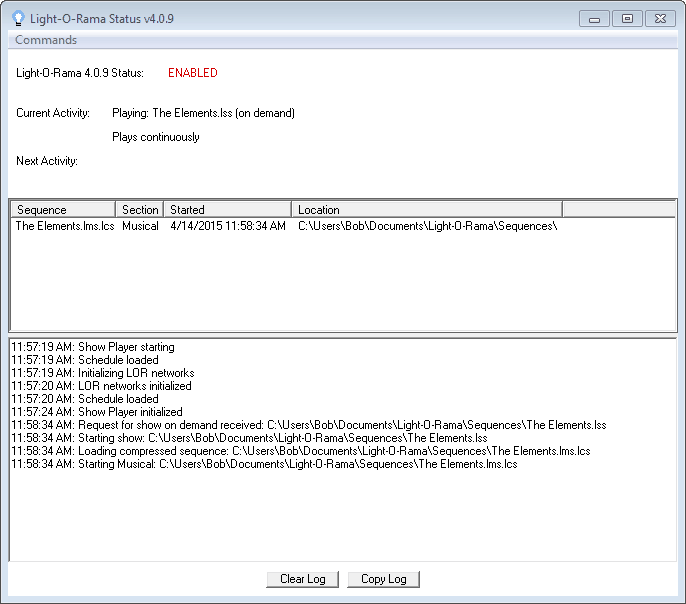Select the 'LOR networks initialized' log line
The width and height of the screenshot is (686, 604).
[101, 386]
